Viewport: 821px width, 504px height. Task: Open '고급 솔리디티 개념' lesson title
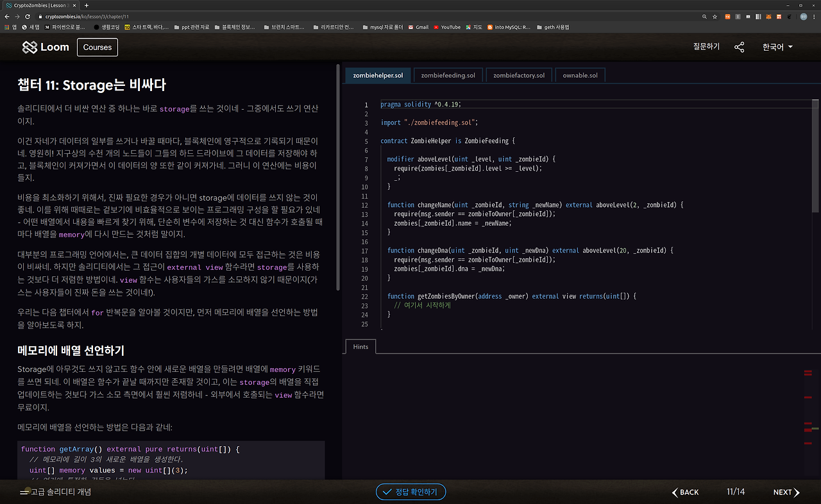tap(61, 492)
